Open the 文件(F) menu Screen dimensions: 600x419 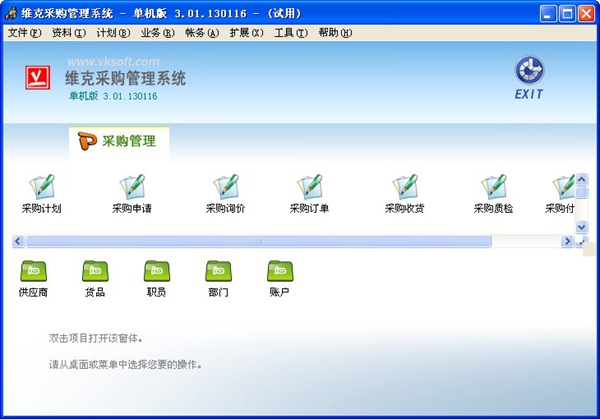click(x=24, y=33)
